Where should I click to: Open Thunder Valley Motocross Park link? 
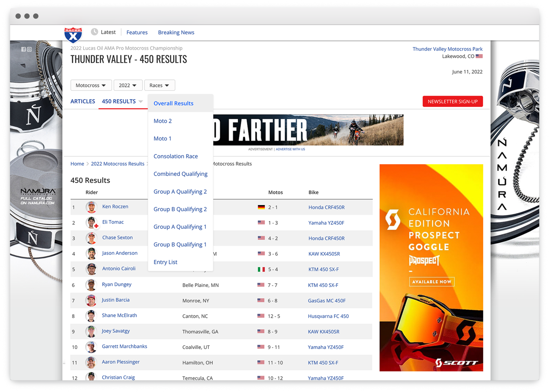pos(447,49)
